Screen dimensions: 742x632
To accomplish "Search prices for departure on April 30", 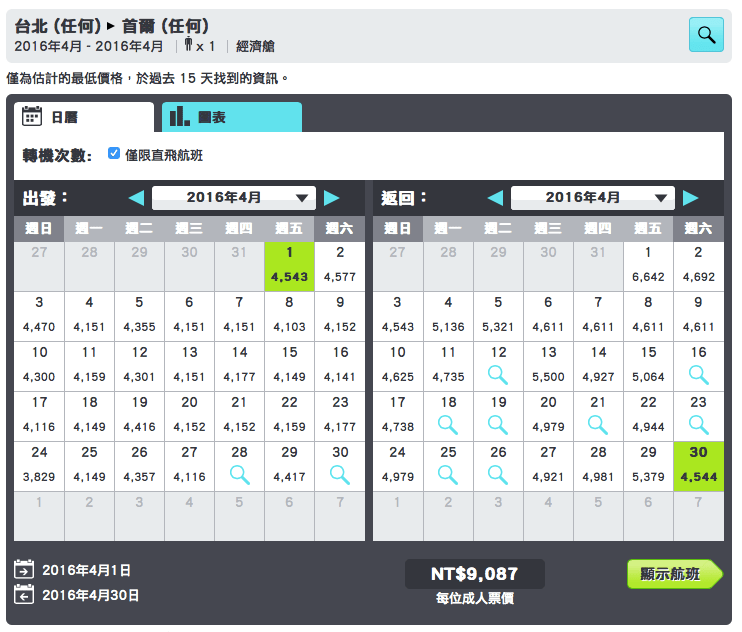I will click(340, 474).
